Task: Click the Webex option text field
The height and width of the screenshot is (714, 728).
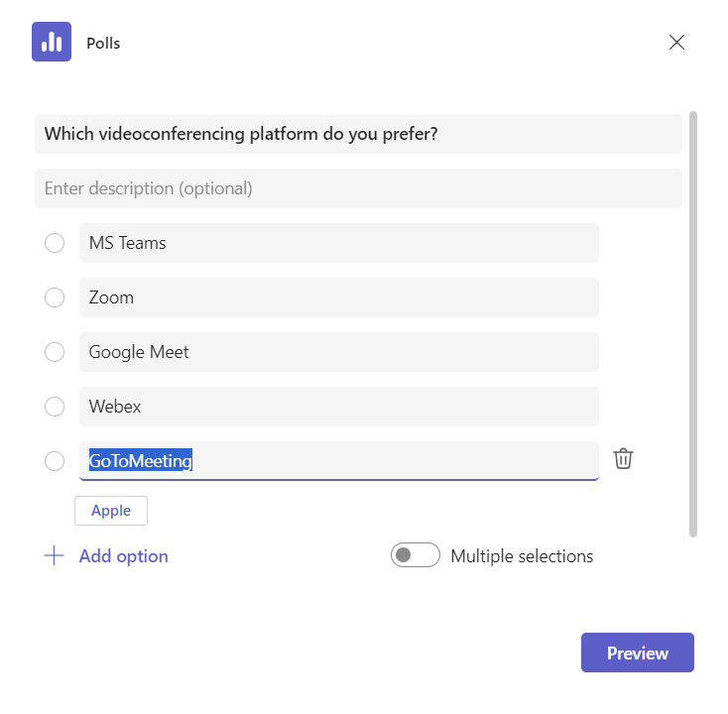Action: 338,407
